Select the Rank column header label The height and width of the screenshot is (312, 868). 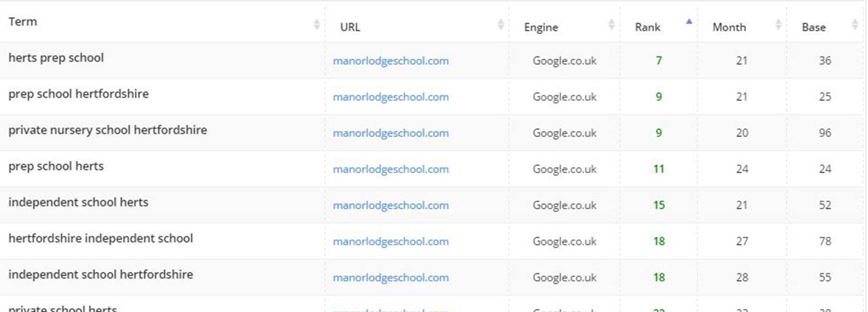pos(648,27)
